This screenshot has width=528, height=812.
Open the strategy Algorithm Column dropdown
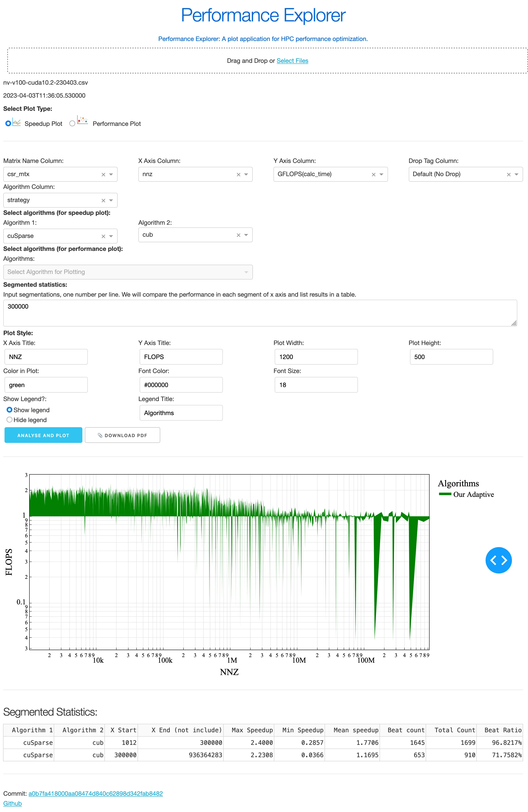pos(111,201)
